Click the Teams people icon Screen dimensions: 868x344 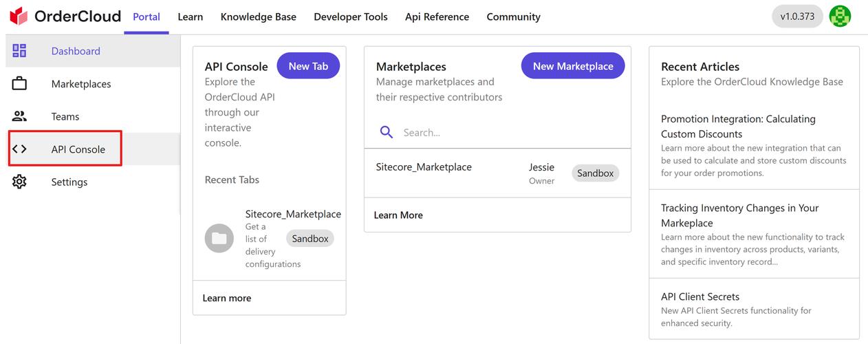pos(19,116)
